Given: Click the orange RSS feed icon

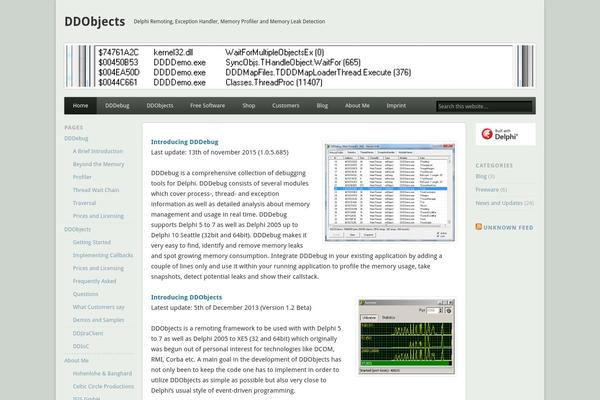Looking at the screenshot, I should 478,227.
